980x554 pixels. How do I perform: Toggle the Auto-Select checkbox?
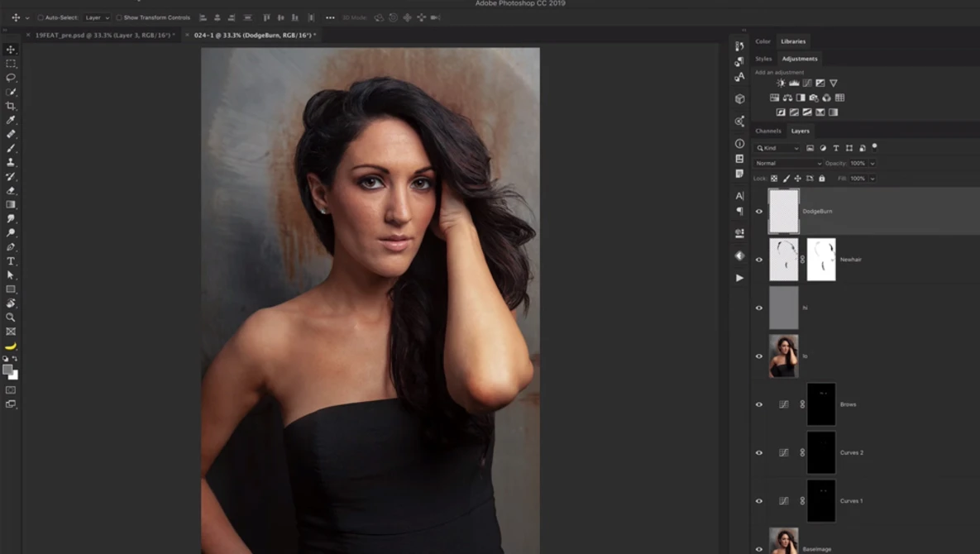[41, 17]
